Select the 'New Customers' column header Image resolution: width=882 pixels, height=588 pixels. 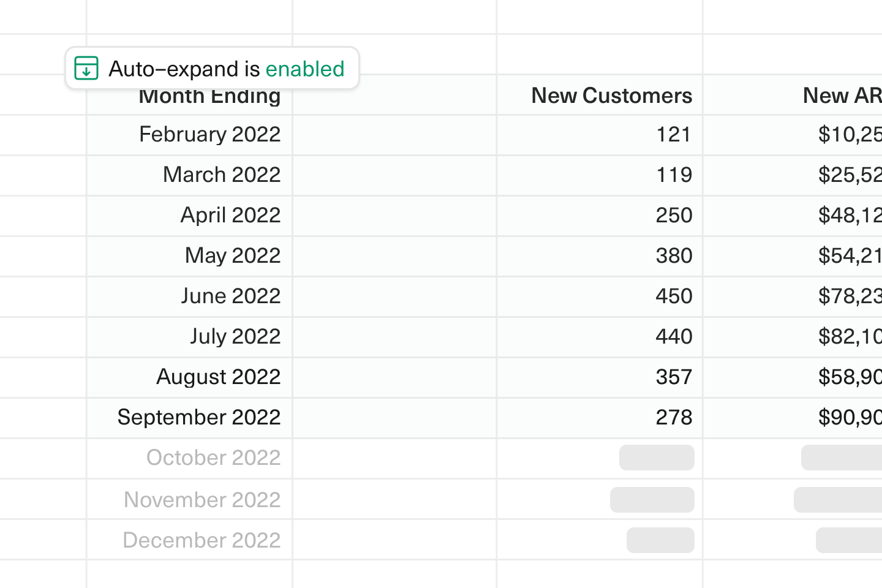click(611, 96)
